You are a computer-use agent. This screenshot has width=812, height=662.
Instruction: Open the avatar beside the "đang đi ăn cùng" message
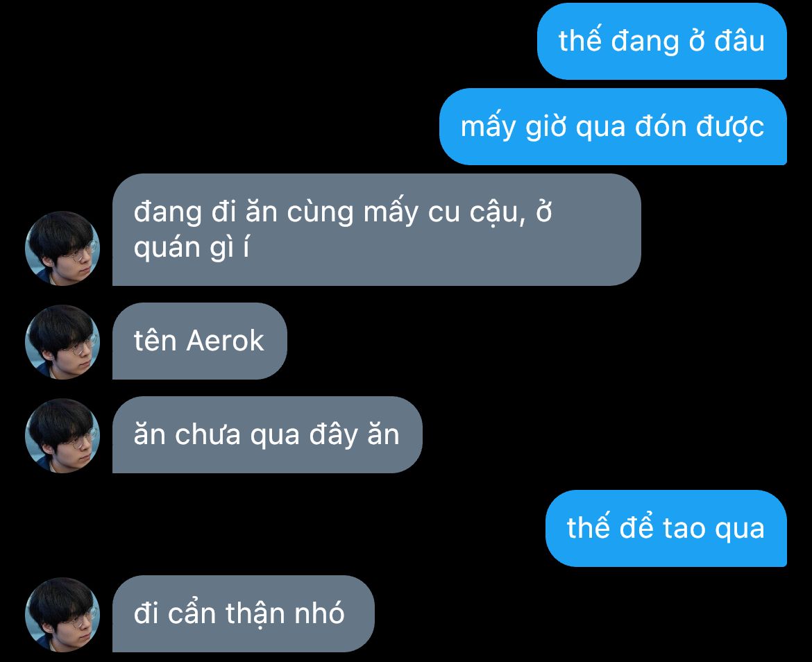coord(62,248)
